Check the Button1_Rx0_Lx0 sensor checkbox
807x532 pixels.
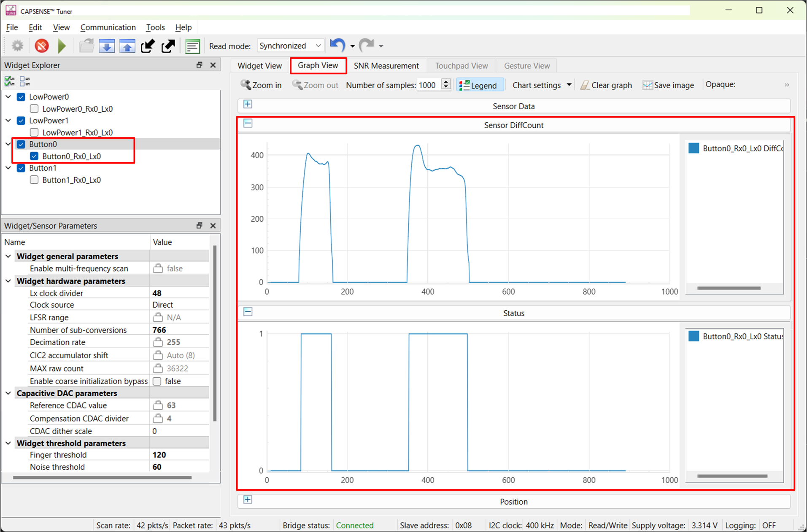[x=34, y=180]
